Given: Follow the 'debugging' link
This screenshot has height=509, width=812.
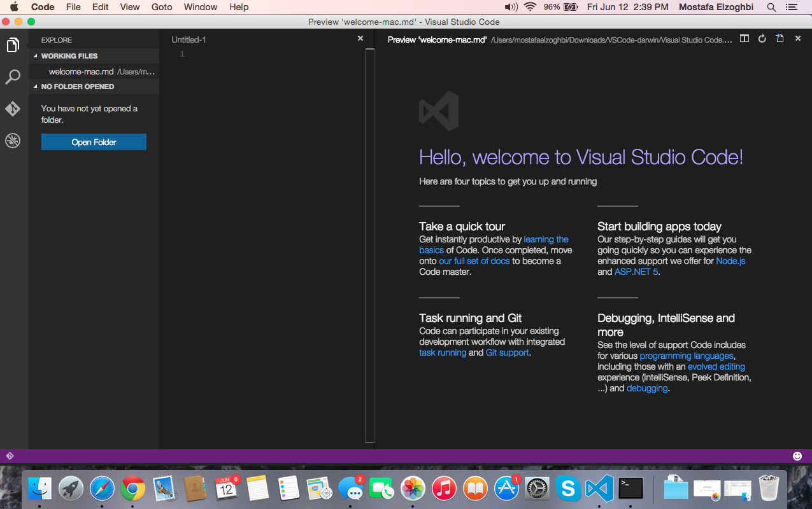Looking at the screenshot, I should tap(647, 388).
